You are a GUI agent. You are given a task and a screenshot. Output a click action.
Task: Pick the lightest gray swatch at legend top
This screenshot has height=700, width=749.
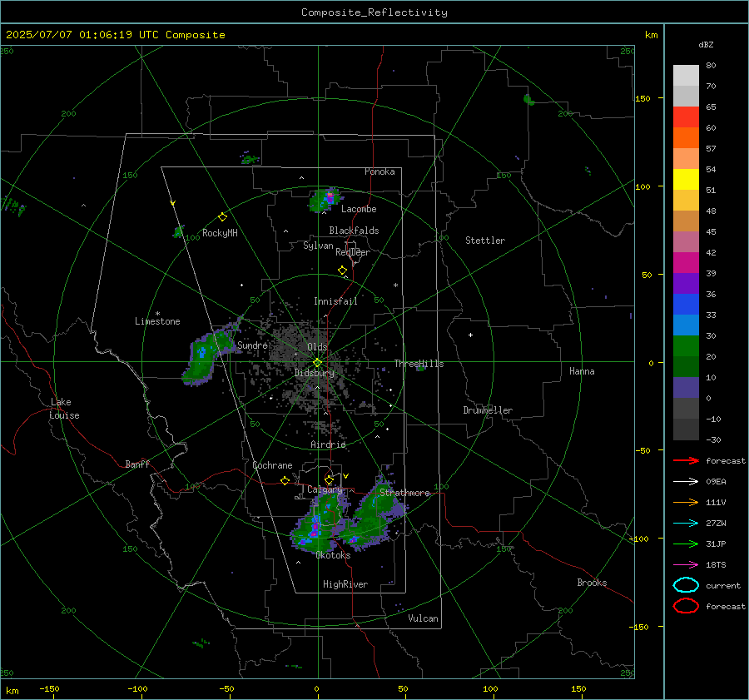pos(686,76)
